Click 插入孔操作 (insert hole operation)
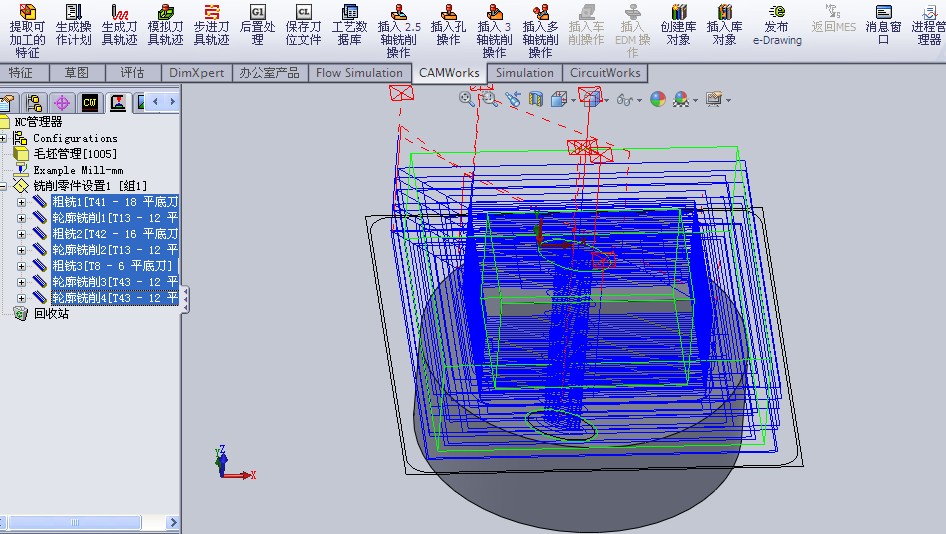The height and width of the screenshot is (534, 946). pos(448,25)
